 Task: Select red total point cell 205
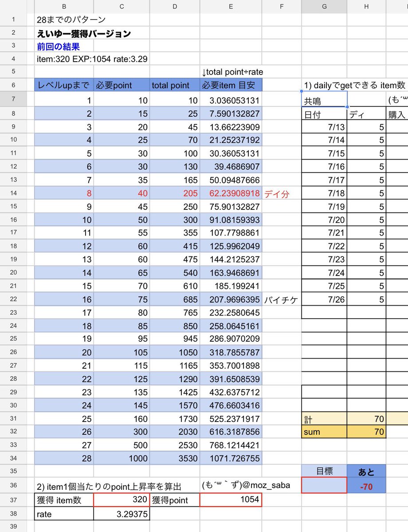pos(175,193)
